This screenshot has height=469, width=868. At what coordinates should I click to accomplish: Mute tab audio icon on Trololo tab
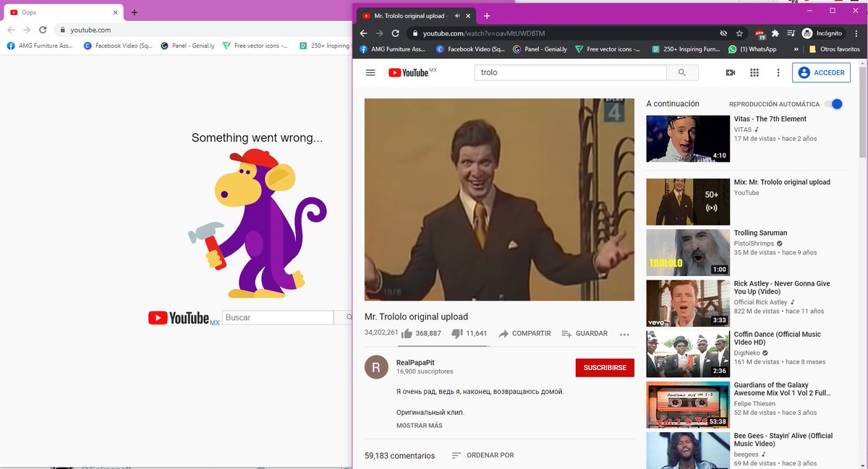[x=457, y=15]
